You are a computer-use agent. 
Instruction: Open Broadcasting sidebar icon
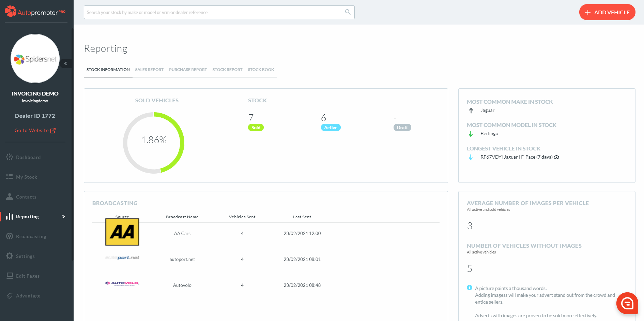(10, 236)
